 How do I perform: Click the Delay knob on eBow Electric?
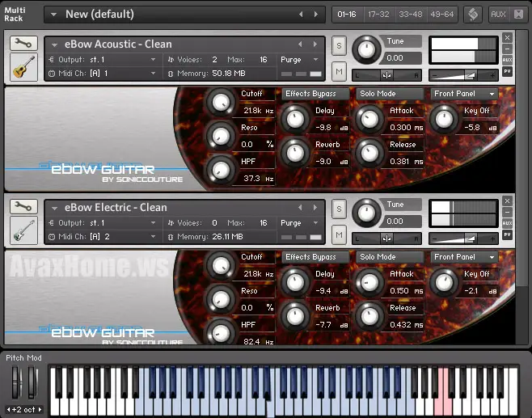point(295,283)
